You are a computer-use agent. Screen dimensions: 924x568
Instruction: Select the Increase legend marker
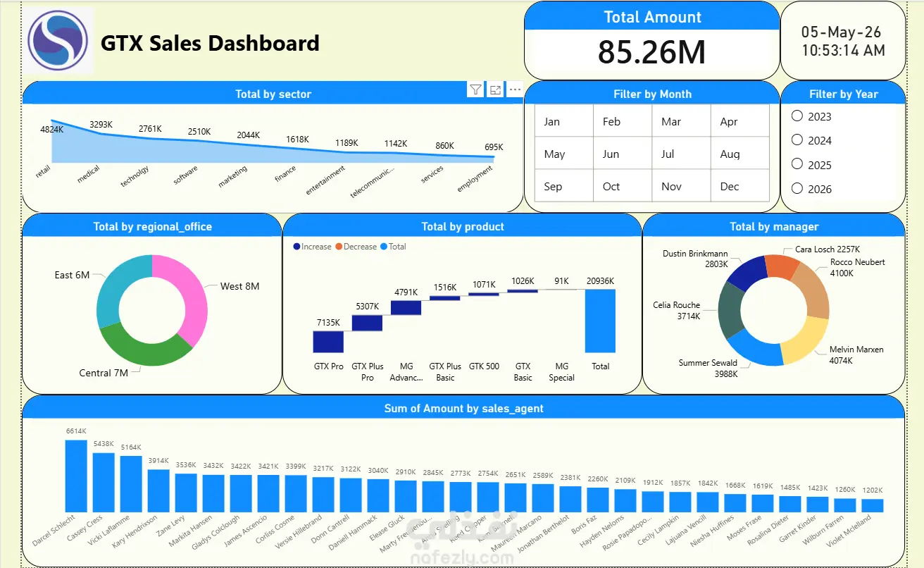[296, 247]
